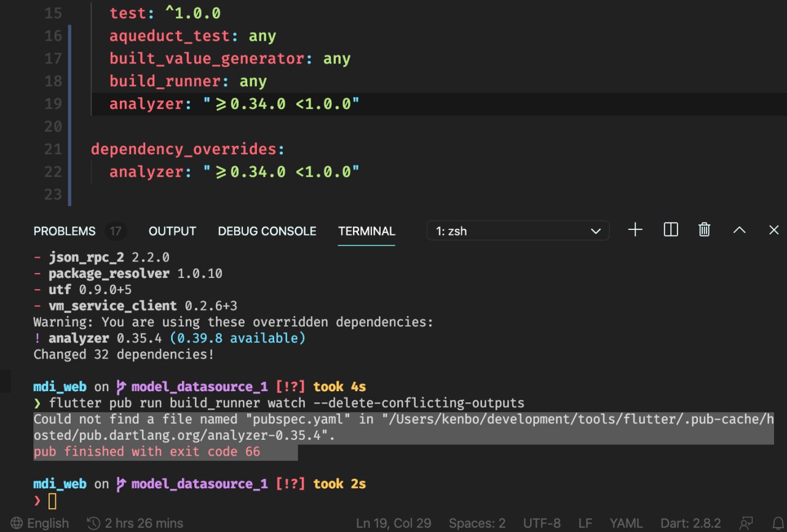Viewport: 787px width, 532px height.
Task: Click Ln 19, Col 29 in status bar
Action: tap(393, 523)
